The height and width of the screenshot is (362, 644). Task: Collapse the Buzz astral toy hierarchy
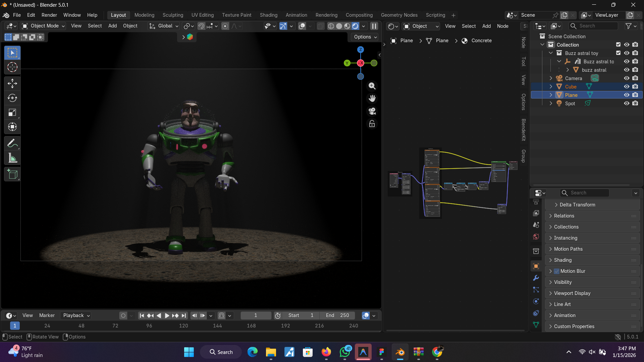(550, 53)
